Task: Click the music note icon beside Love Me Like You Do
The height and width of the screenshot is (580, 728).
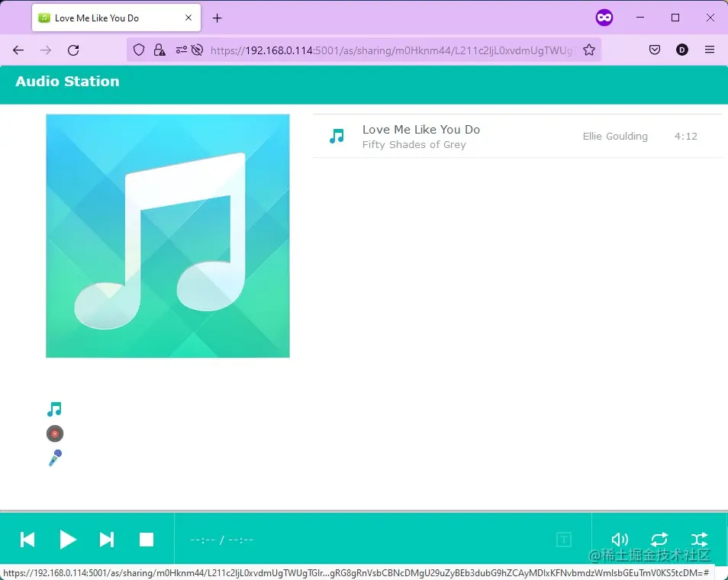Action: pos(337,136)
